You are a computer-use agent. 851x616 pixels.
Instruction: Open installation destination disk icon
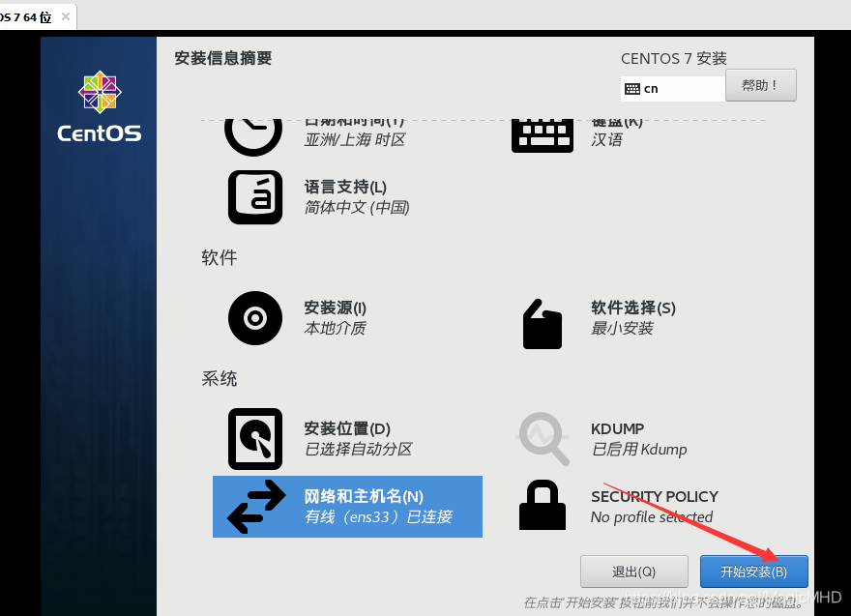point(255,438)
